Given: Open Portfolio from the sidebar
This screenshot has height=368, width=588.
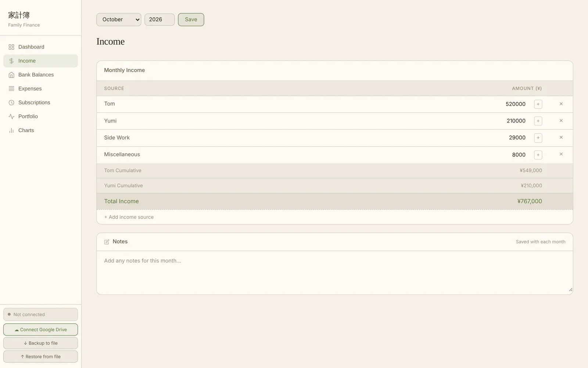Looking at the screenshot, I should point(40,117).
